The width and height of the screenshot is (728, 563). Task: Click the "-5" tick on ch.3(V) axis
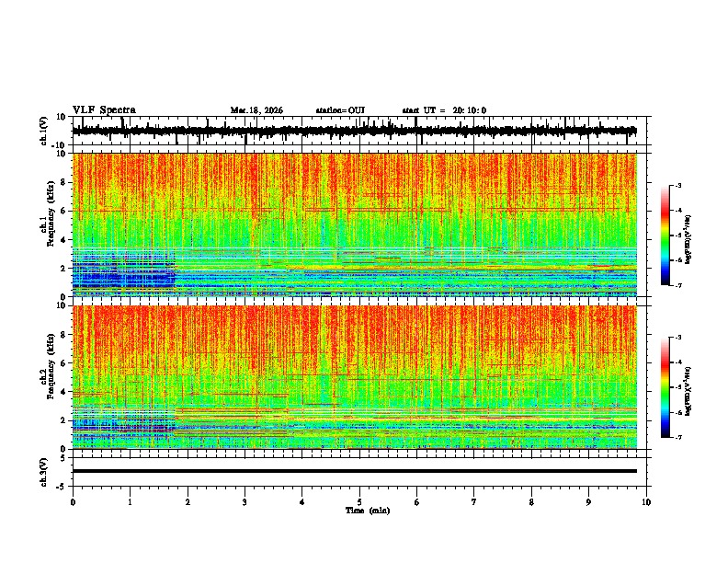coord(62,486)
